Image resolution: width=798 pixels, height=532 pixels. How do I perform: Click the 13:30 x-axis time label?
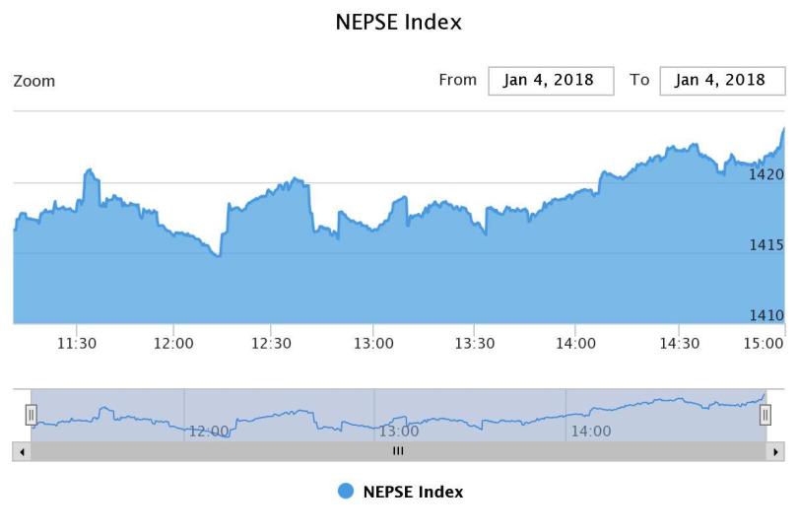[475, 343]
